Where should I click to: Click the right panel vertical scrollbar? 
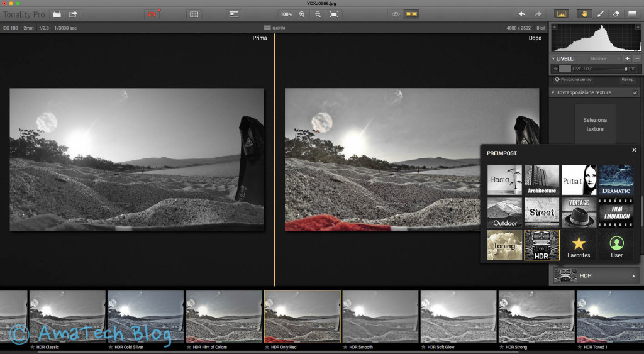(x=641, y=211)
